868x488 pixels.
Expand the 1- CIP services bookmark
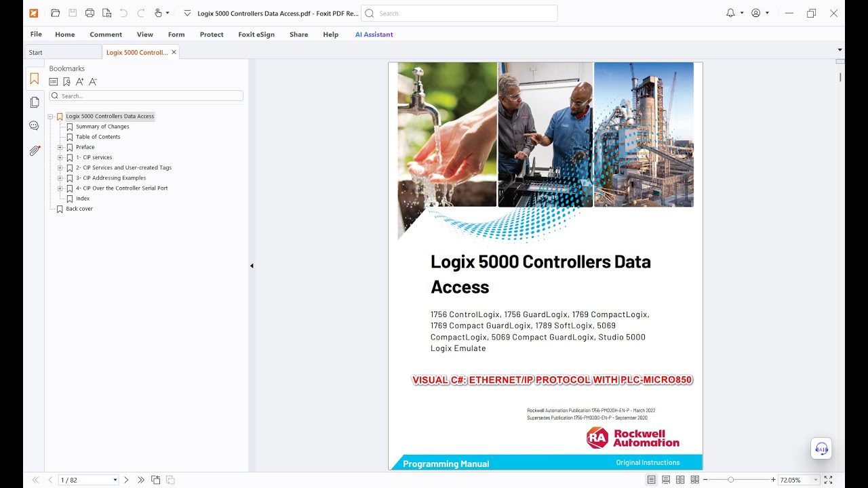coord(60,157)
